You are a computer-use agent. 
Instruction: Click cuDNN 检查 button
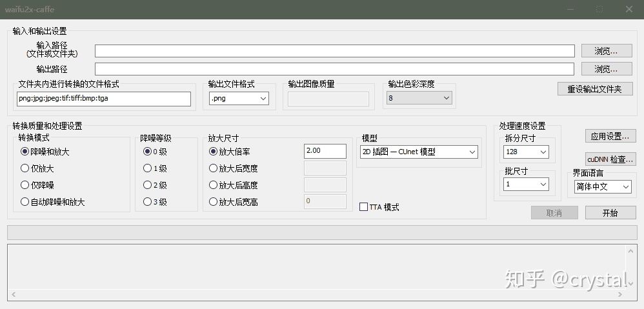610,159
